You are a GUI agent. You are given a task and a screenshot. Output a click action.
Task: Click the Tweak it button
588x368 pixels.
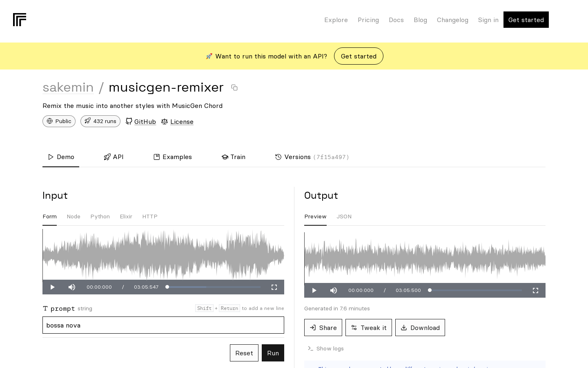click(369, 328)
